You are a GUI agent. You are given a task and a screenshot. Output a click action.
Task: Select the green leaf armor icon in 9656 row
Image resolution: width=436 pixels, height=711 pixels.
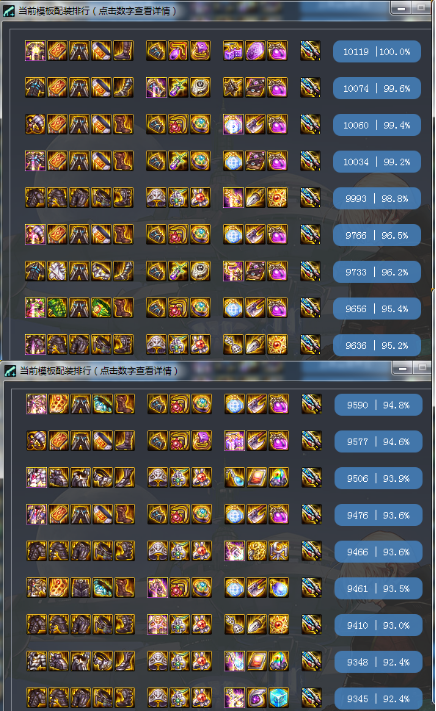click(x=57, y=307)
